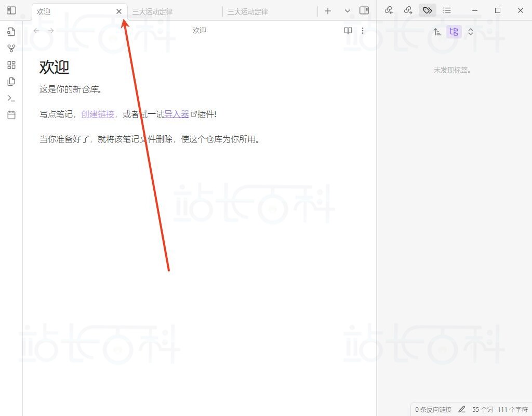The image size is (532, 416).
Task: Open the command palette icon
Action: [x=11, y=98]
